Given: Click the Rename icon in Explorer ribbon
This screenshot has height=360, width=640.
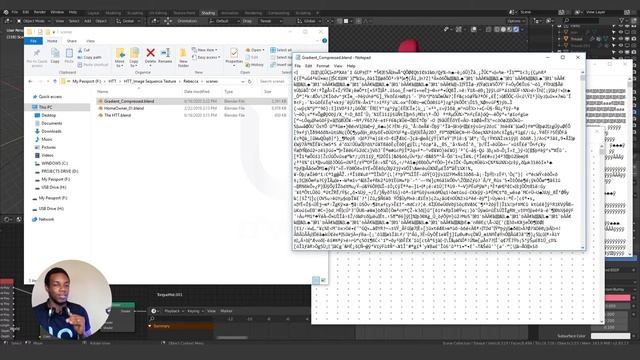Looking at the screenshot, I should pos(165,53).
